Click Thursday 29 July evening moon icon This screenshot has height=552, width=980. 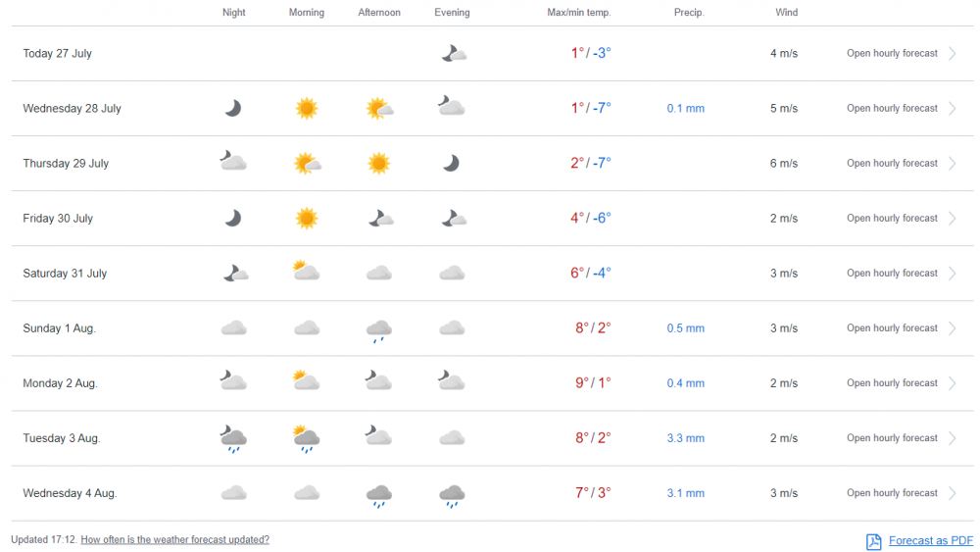(451, 164)
